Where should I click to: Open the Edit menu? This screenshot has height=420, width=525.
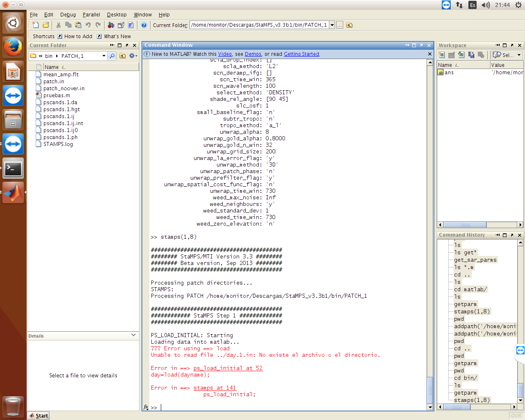[49, 14]
